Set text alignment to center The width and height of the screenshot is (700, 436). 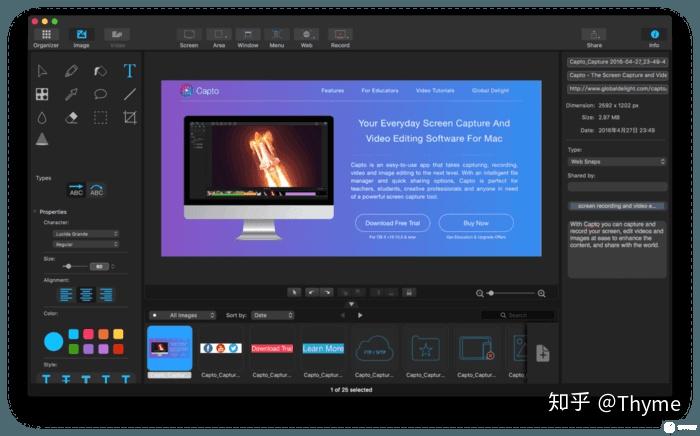[x=86, y=295]
